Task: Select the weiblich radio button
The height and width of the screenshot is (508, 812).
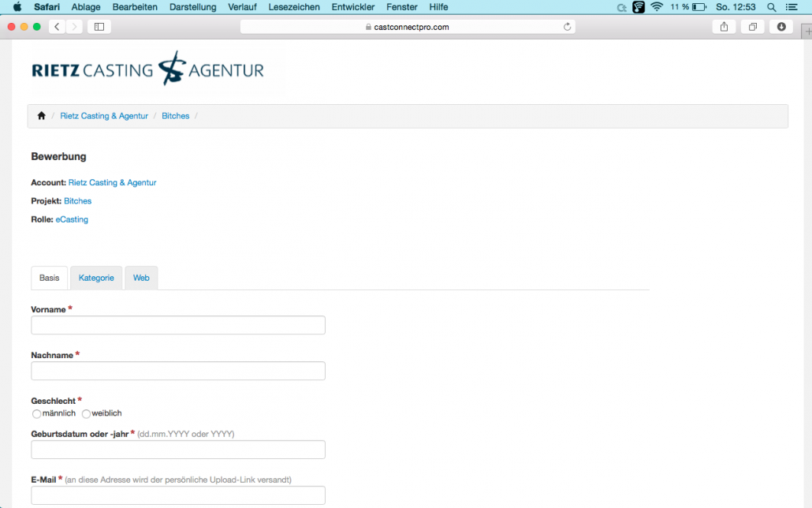Action: click(x=86, y=413)
